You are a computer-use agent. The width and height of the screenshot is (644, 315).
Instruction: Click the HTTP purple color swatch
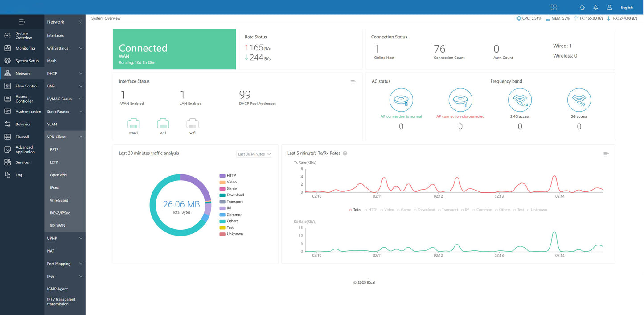222,176
